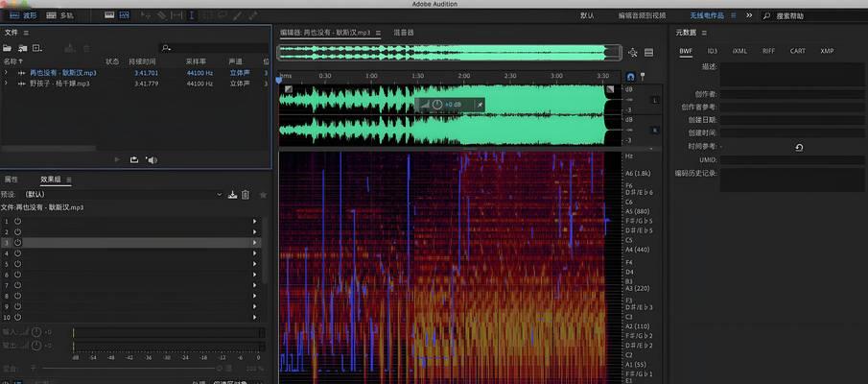Screen dimensions: 868x384
Task: Click the list view icon beside overview waveform
Action: tap(648, 53)
